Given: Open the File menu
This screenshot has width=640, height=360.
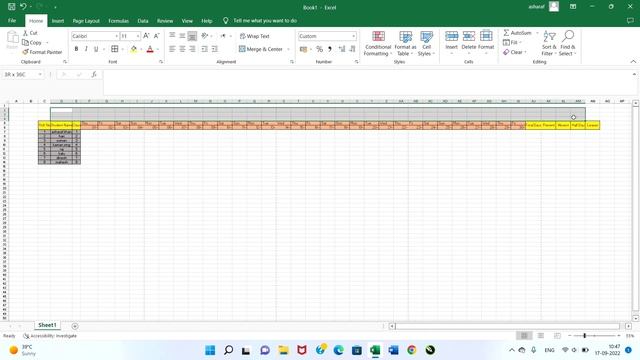Looking at the screenshot, I should (x=12, y=20).
